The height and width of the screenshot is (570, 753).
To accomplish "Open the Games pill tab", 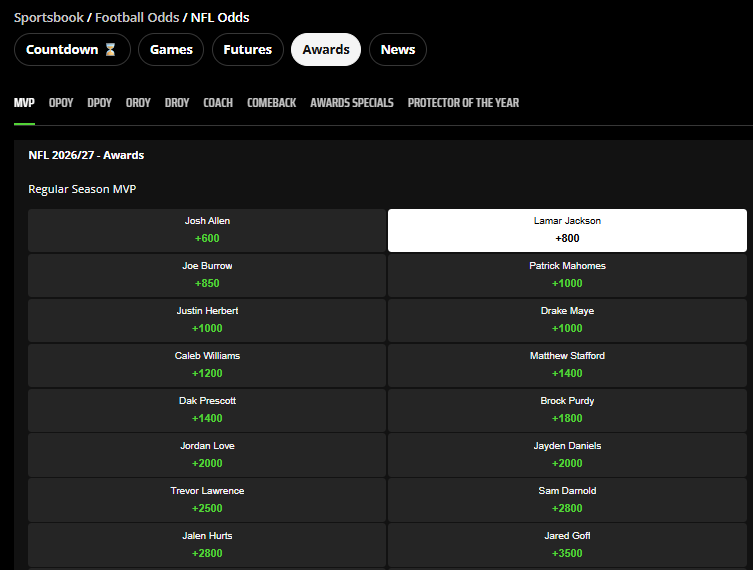I will pyautogui.click(x=171, y=49).
